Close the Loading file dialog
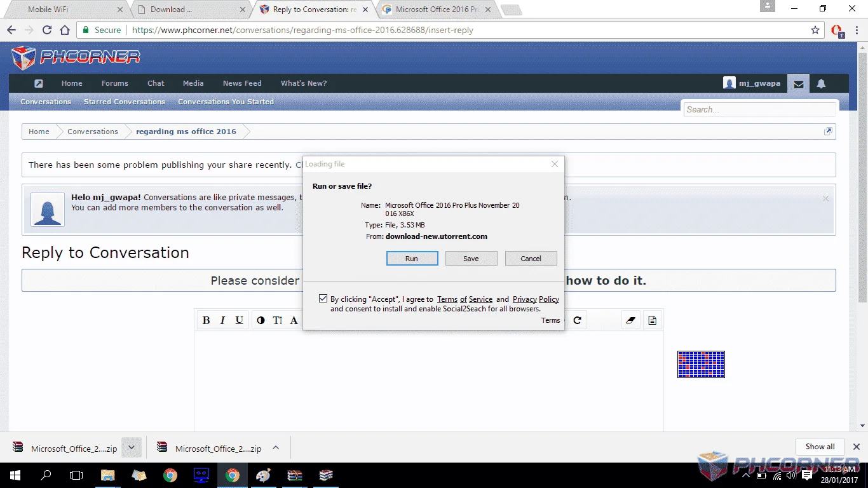Screen dimensions: 868x488 tap(555, 164)
